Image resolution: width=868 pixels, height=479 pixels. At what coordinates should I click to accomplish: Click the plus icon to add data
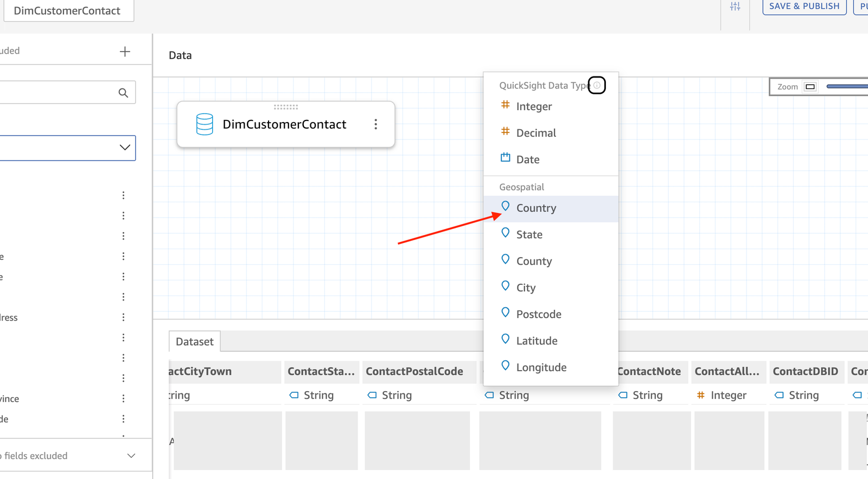click(x=125, y=52)
